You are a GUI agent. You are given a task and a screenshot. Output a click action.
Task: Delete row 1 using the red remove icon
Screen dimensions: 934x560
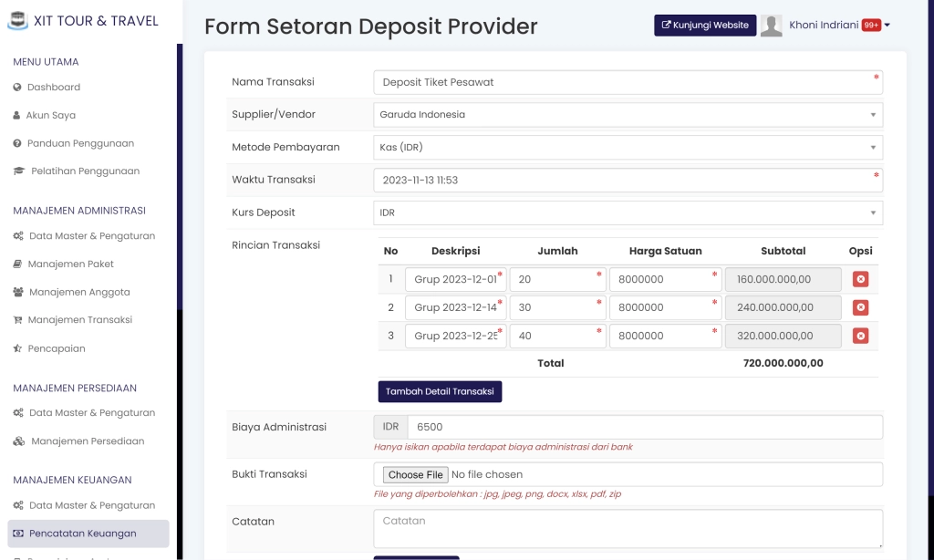(x=860, y=279)
